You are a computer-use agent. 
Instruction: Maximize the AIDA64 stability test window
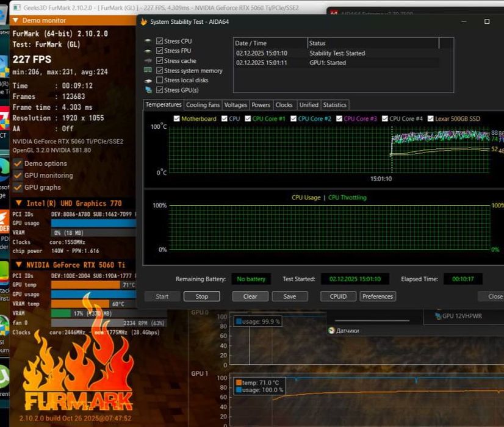[x=487, y=21]
